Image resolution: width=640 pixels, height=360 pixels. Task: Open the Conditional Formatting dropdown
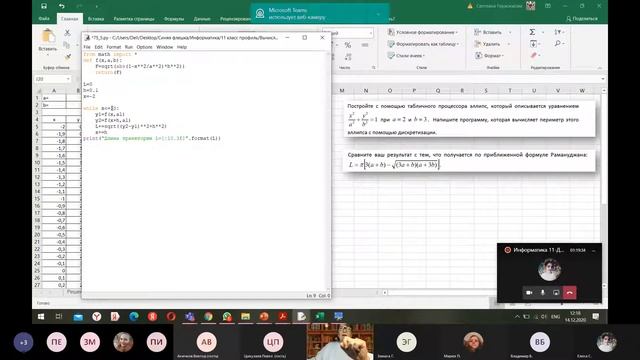point(423,32)
